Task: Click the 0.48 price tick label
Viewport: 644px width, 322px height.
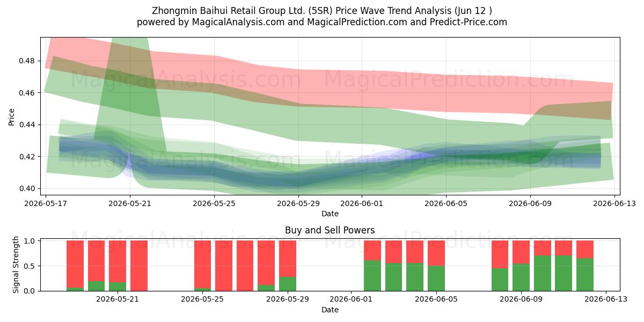Action: pyautogui.click(x=28, y=61)
